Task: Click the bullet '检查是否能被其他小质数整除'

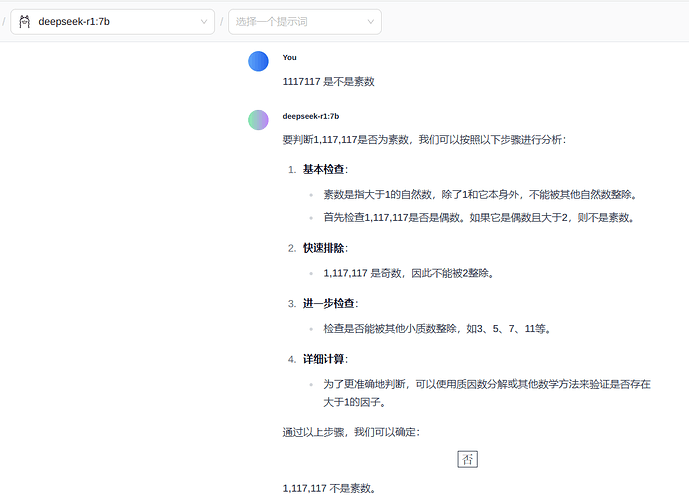Action: [437, 329]
